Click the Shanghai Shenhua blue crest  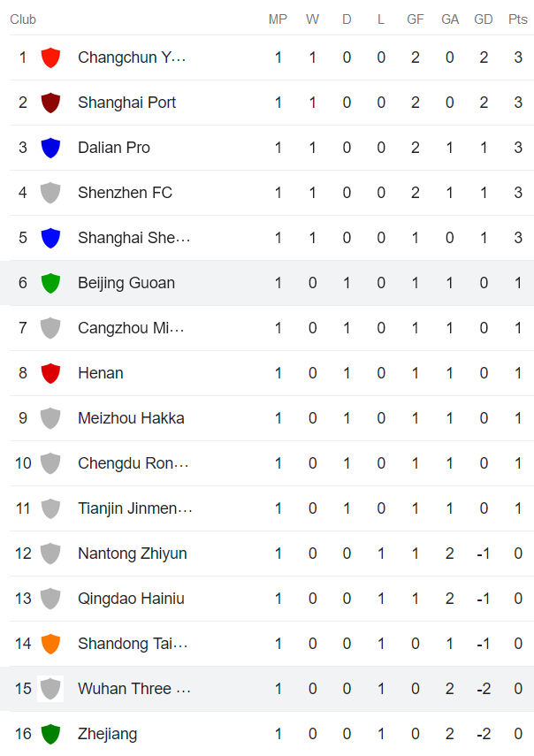point(50,238)
